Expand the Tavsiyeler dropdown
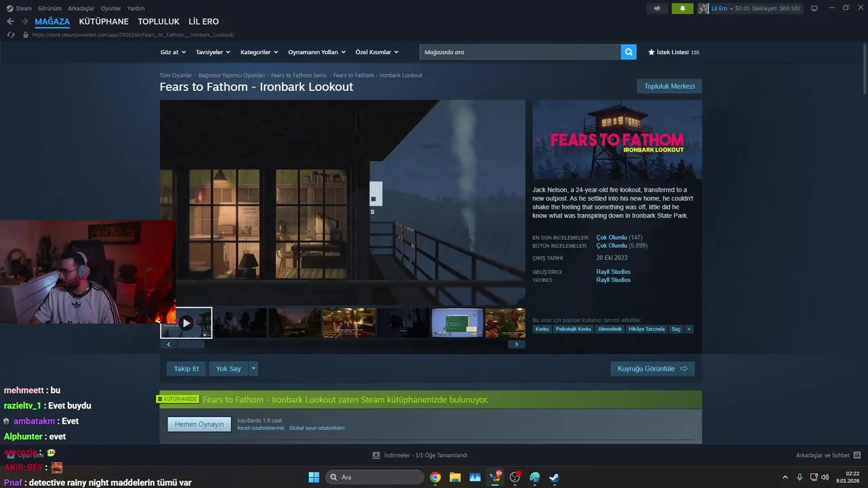Viewport: 868px width, 488px height. pyautogui.click(x=213, y=52)
